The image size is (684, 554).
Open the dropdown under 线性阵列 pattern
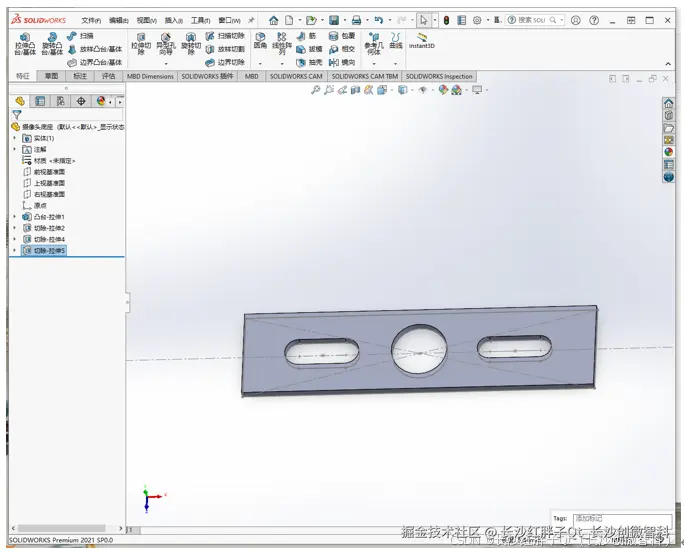(282, 64)
